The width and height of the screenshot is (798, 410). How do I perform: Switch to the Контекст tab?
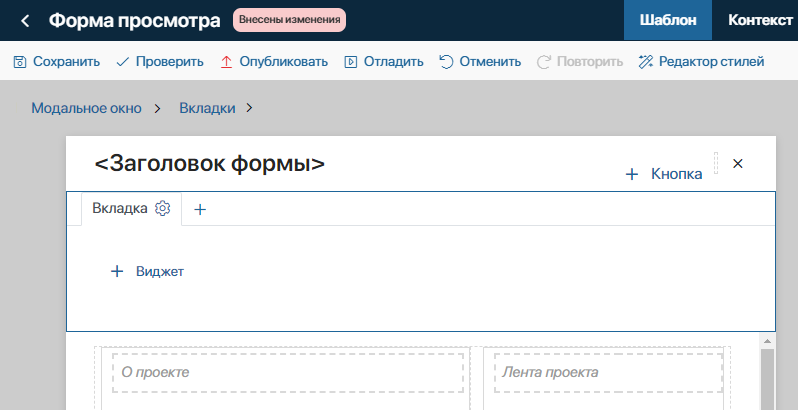click(760, 20)
